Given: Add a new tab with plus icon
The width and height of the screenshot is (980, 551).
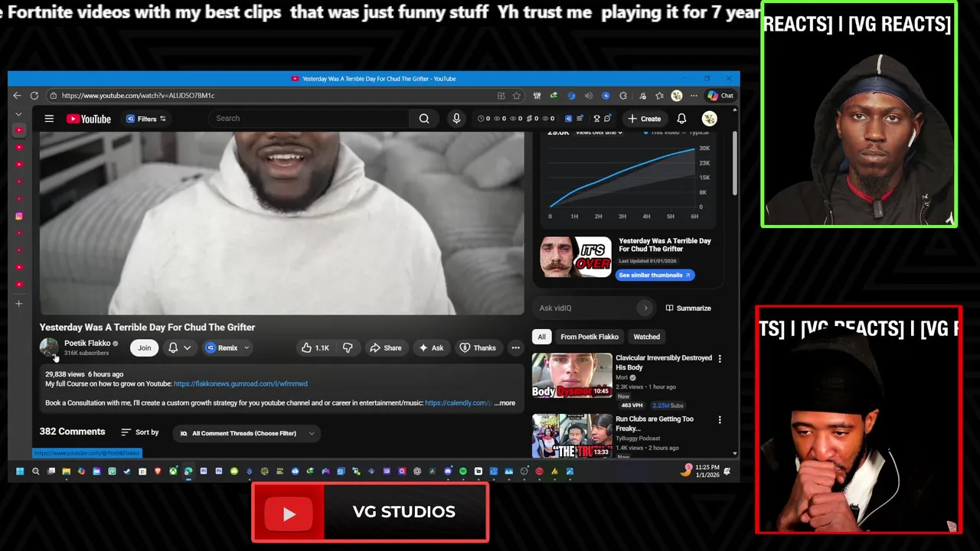Looking at the screenshot, I should tap(19, 304).
